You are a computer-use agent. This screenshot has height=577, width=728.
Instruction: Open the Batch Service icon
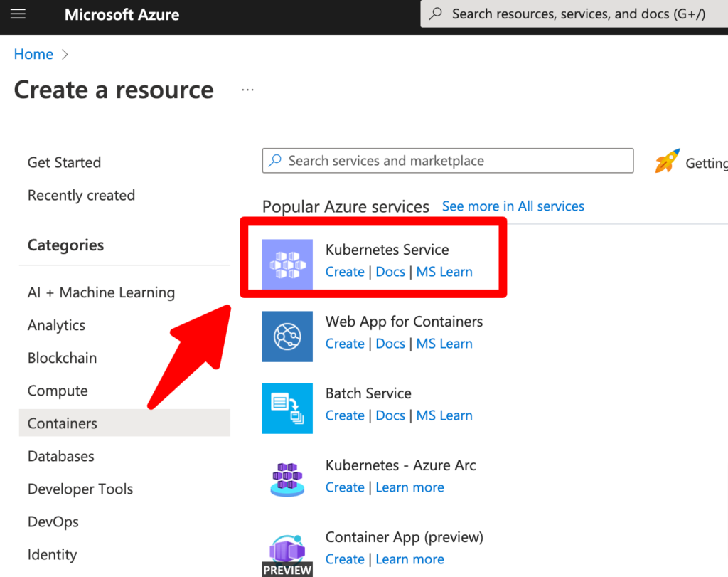pyautogui.click(x=287, y=408)
